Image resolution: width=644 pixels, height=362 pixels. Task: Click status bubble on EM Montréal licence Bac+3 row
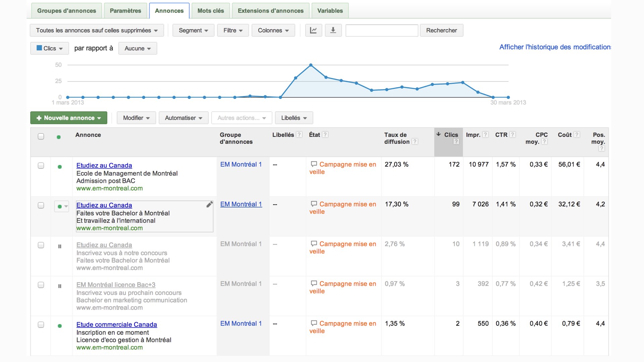(314, 284)
